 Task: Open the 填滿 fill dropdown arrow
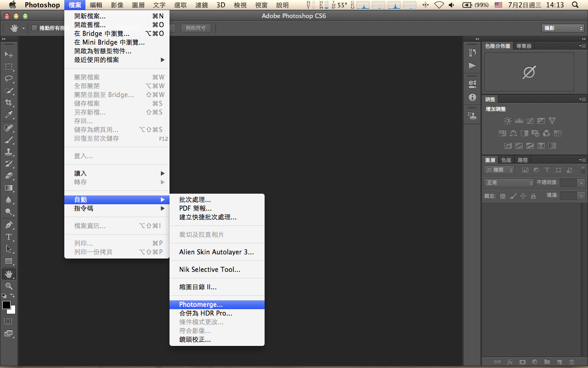582,196
